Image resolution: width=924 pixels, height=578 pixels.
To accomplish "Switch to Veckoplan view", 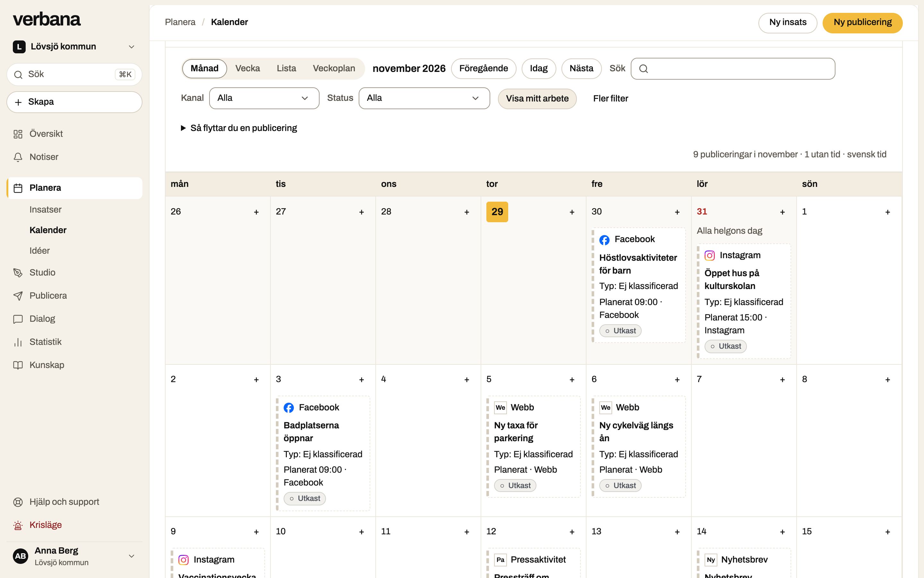I will [334, 68].
